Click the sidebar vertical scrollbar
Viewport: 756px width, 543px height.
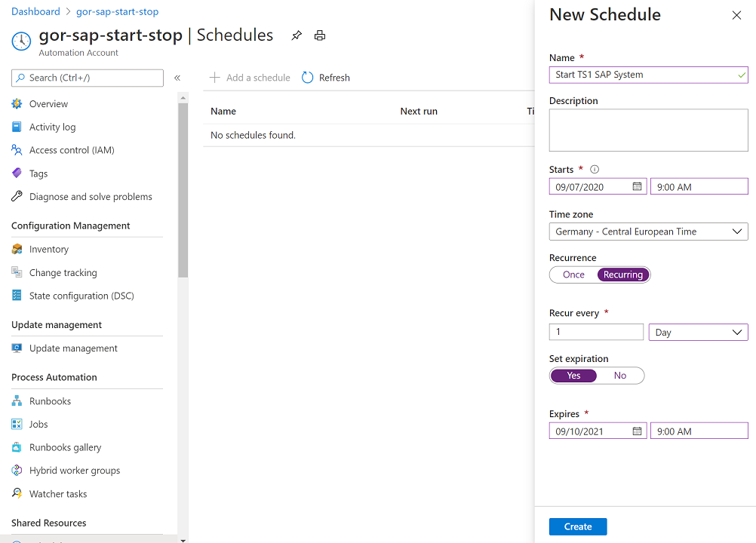[x=183, y=190]
